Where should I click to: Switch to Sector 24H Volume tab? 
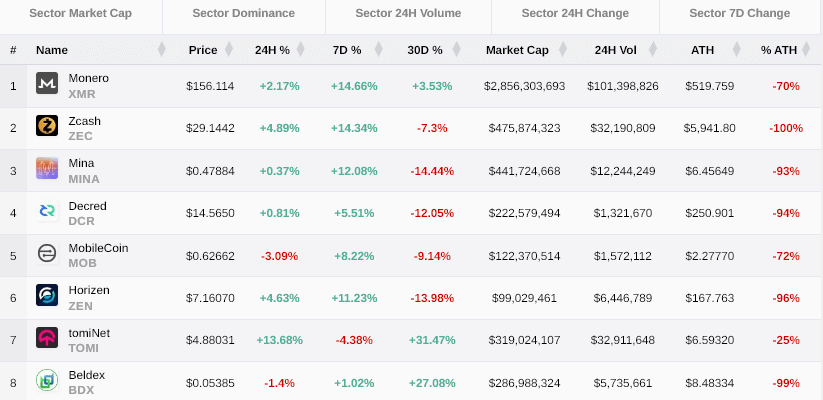pyautogui.click(x=408, y=14)
